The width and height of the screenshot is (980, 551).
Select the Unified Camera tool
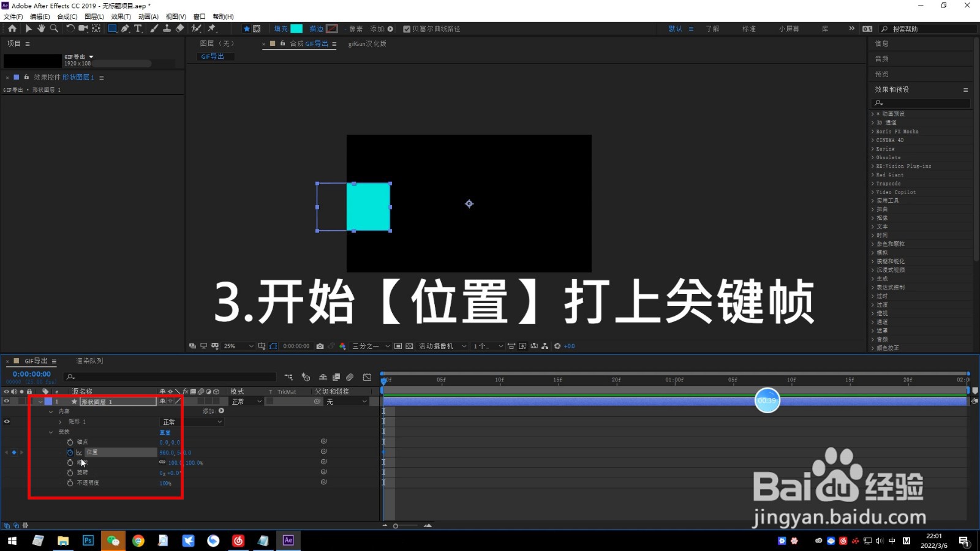pyautogui.click(x=83, y=28)
